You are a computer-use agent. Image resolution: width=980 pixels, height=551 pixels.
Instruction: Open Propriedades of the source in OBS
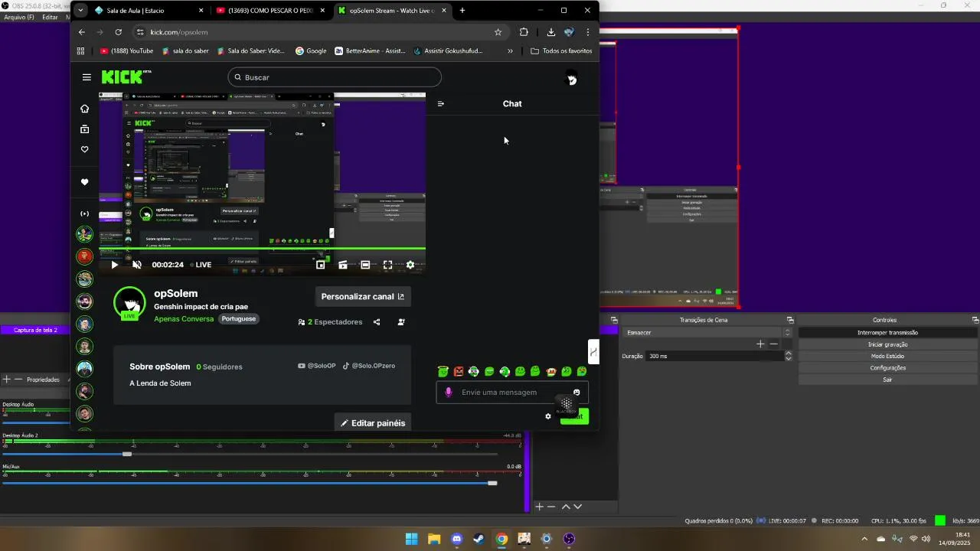point(43,380)
